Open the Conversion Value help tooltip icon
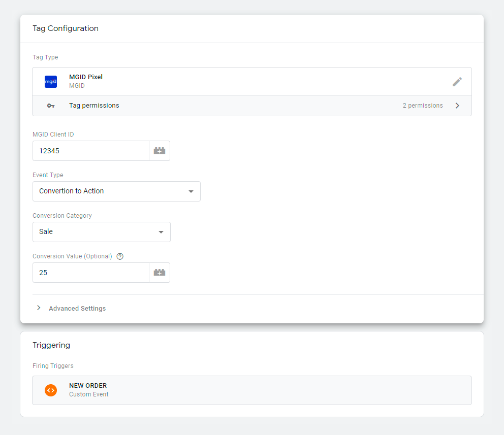The image size is (504, 435). click(120, 256)
